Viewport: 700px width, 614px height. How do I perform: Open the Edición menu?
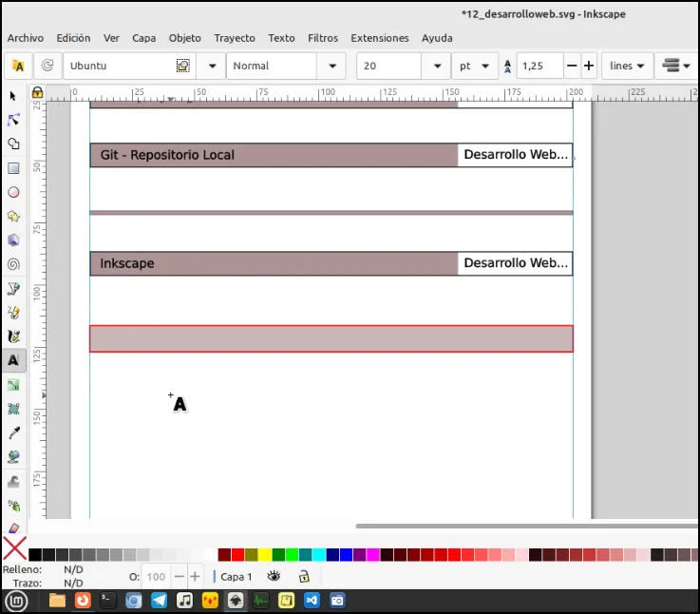[73, 38]
